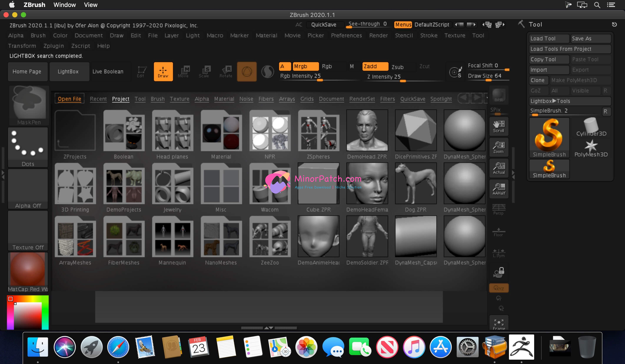
Task: Open the Menus dropdown selector
Action: (402, 24)
